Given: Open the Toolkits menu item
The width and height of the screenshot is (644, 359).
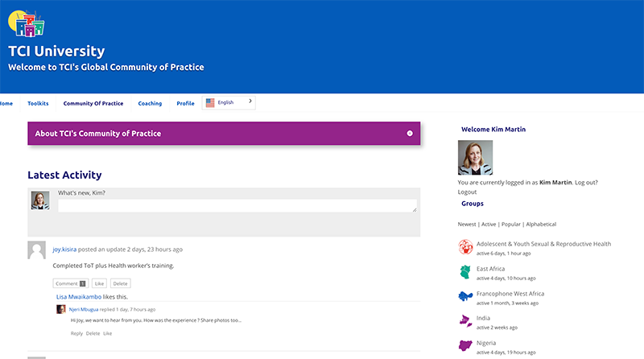Looking at the screenshot, I should (x=38, y=104).
